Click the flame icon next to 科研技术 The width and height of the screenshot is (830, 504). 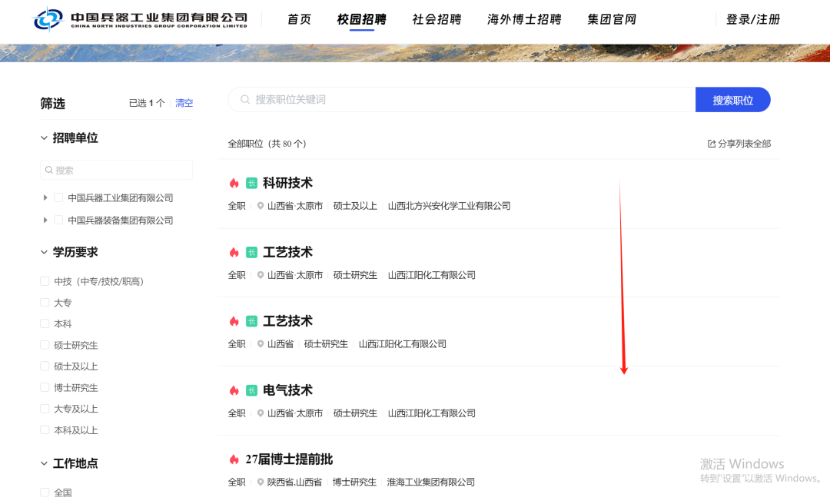coord(234,183)
